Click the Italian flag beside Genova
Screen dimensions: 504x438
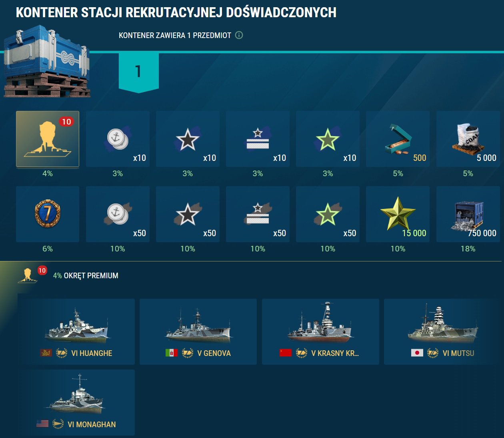[x=172, y=353]
